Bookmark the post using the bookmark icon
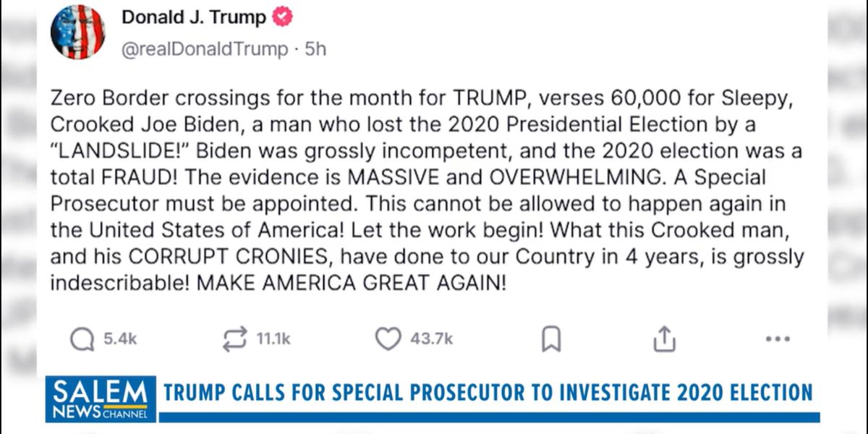Viewport: 868px width, 434px height. point(551,339)
